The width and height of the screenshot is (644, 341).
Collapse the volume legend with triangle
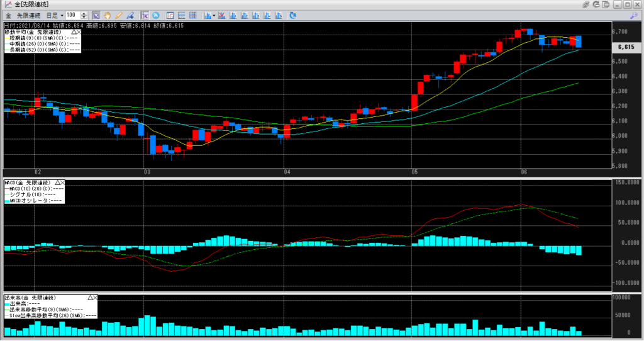89,297
